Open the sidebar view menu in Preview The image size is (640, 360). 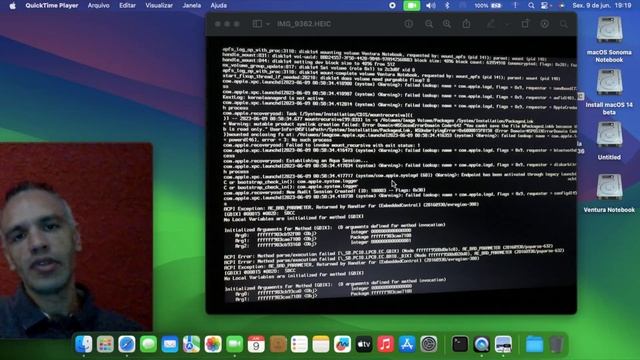[x=268, y=24]
